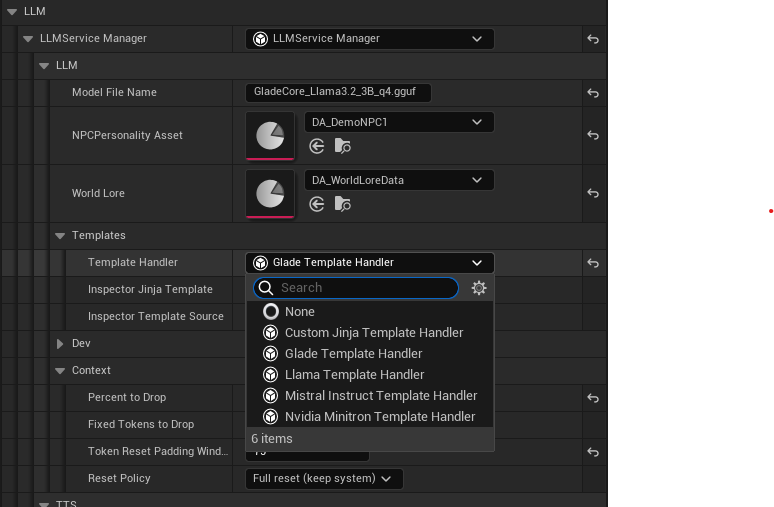This screenshot has height=507, width=774.
Task: Choose Nvidia Minitron Template Handler
Action: 370,417
